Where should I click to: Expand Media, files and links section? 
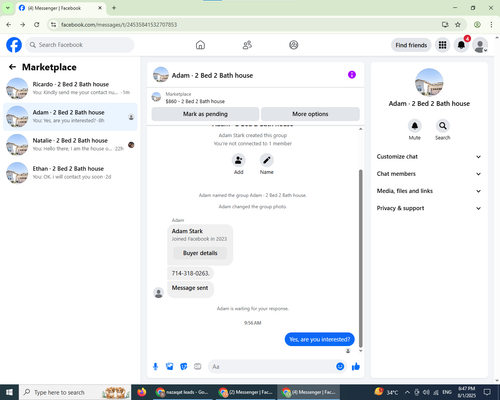click(x=429, y=191)
